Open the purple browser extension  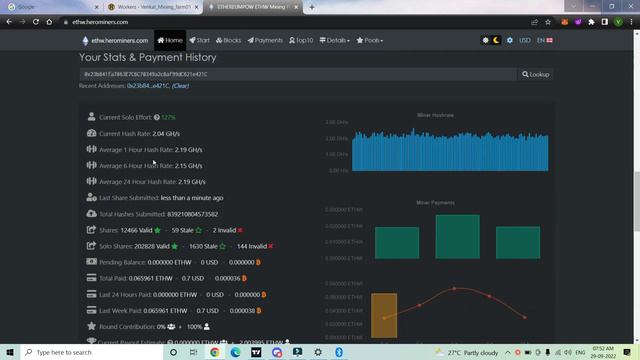[578, 22]
